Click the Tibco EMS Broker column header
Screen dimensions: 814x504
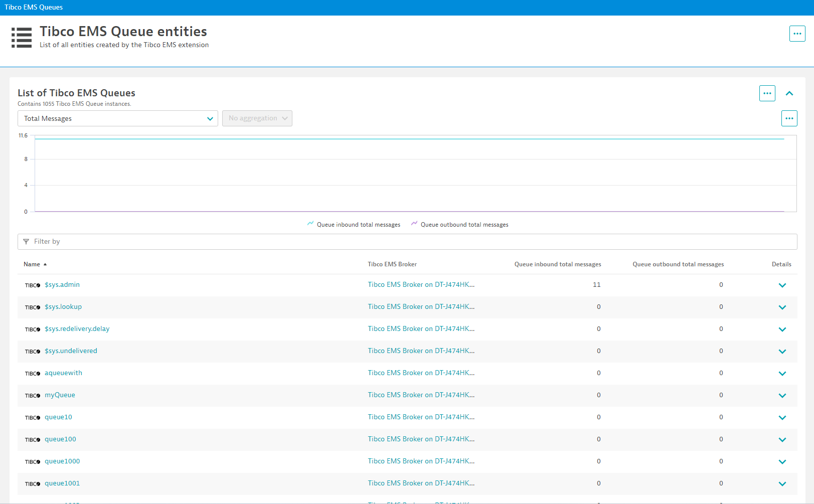pos(392,264)
